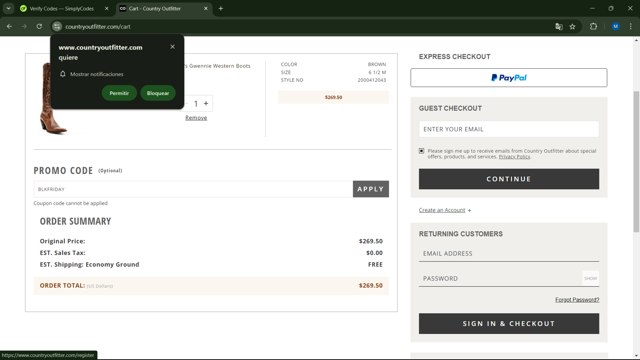Image resolution: width=640 pixels, height=360 pixels.
Task: Remove the boots from the cart
Action: pyautogui.click(x=196, y=118)
